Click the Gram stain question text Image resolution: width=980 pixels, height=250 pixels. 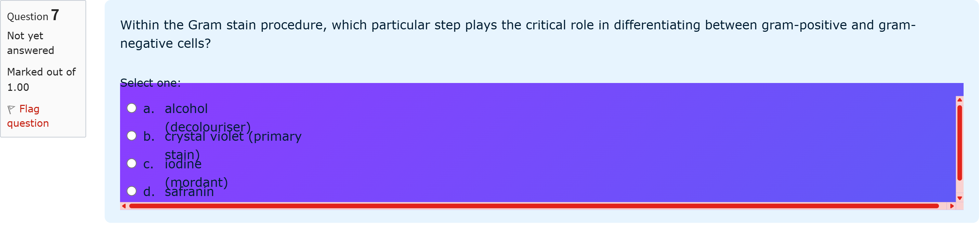[518, 34]
